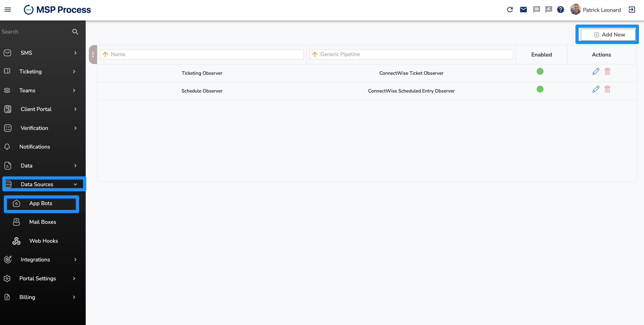Click ConnectWise Ticket Observer cell
Viewport: 644px width, 325px height.
(x=411, y=73)
